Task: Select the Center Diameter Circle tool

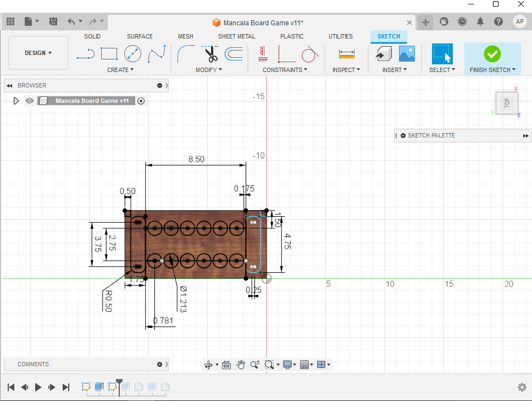Action: pos(132,54)
